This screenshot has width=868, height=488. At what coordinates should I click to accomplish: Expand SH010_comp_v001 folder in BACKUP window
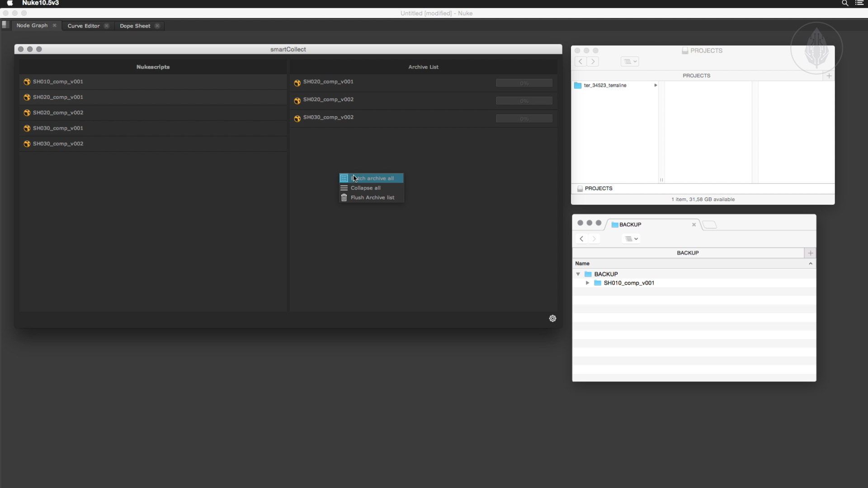click(x=587, y=283)
